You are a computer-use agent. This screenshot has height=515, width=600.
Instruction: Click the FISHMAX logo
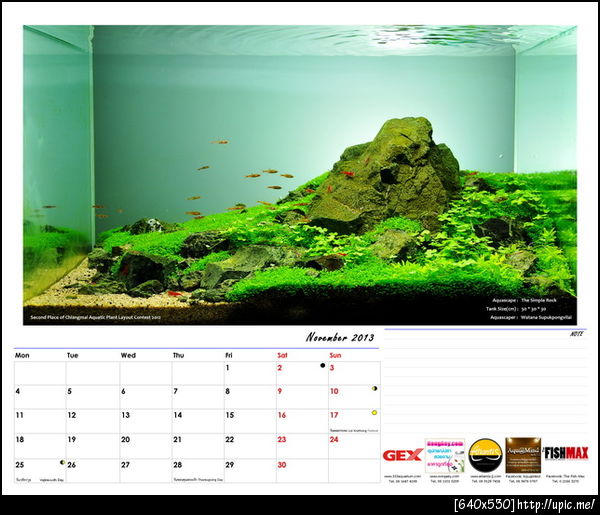click(566, 454)
